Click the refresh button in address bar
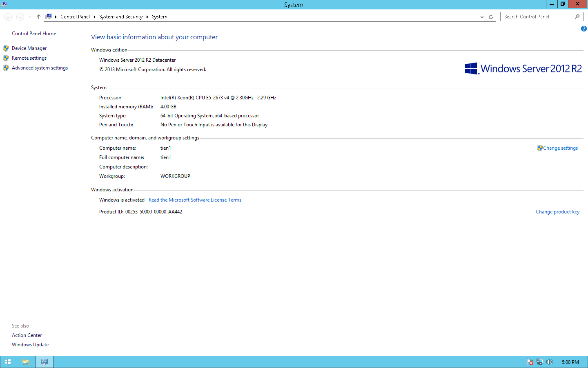The image size is (588, 368). click(x=491, y=17)
